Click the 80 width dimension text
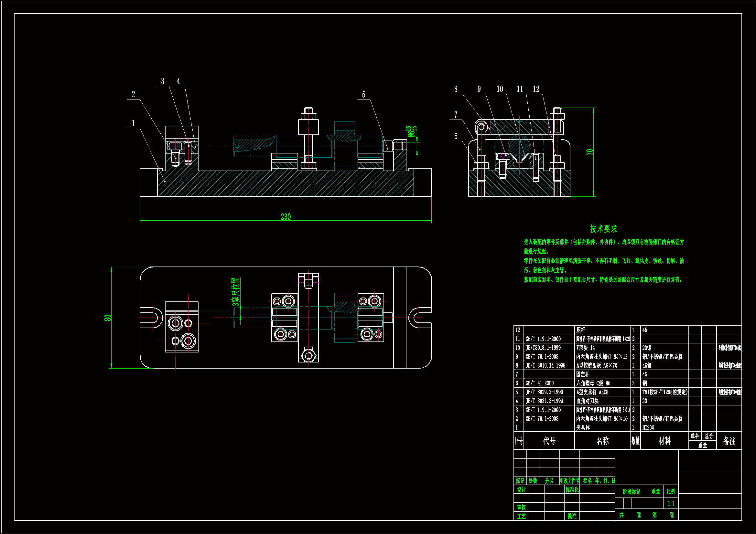The height and width of the screenshot is (534, 756). point(108,318)
